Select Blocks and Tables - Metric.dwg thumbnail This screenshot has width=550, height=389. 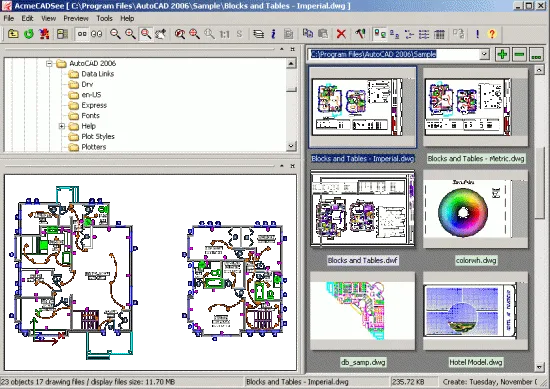[475, 107]
